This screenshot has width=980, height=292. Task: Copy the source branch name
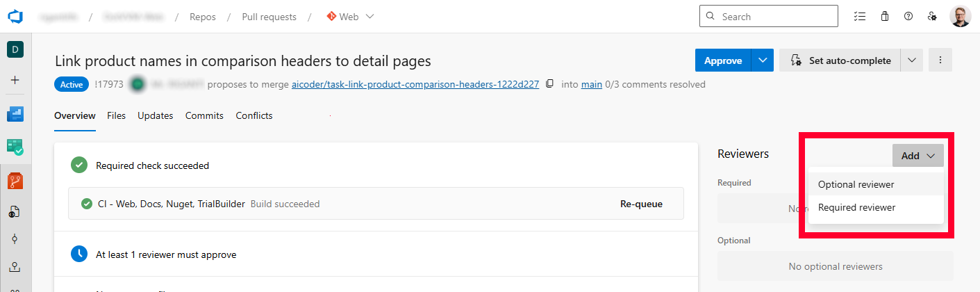tap(550, 84)
